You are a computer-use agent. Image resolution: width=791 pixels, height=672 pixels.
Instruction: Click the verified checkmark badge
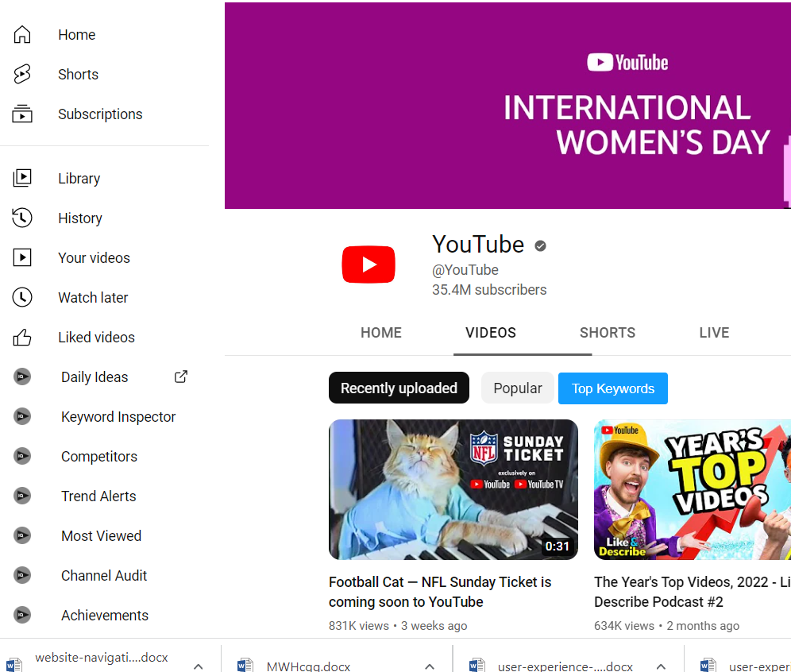tap(540, 245)
